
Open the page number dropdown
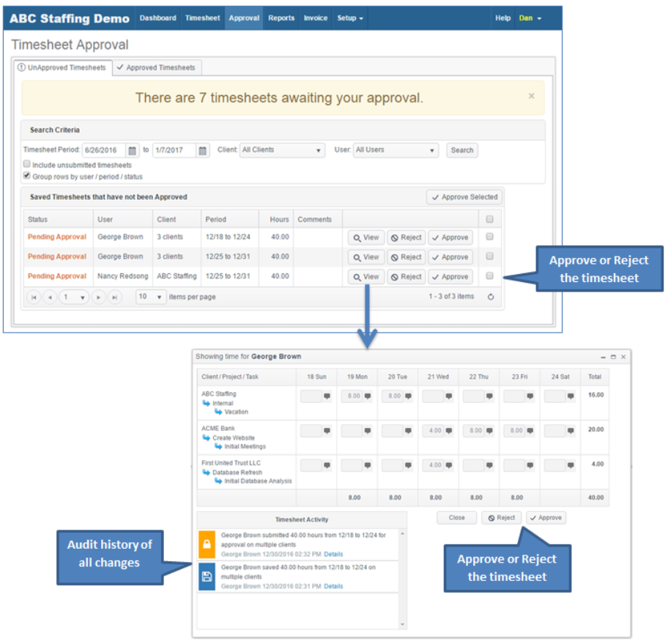click(x=74, y=297)
